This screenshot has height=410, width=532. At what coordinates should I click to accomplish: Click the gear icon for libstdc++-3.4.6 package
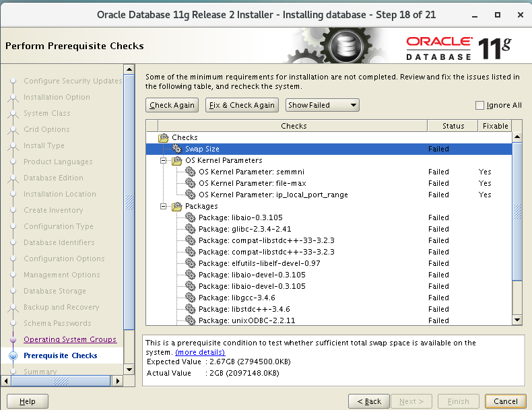click(191, 309)
